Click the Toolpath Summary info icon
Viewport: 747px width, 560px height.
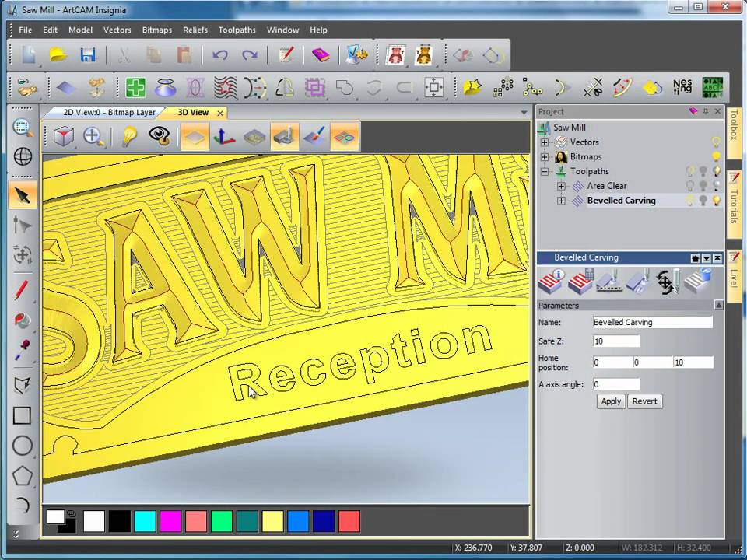551,281
